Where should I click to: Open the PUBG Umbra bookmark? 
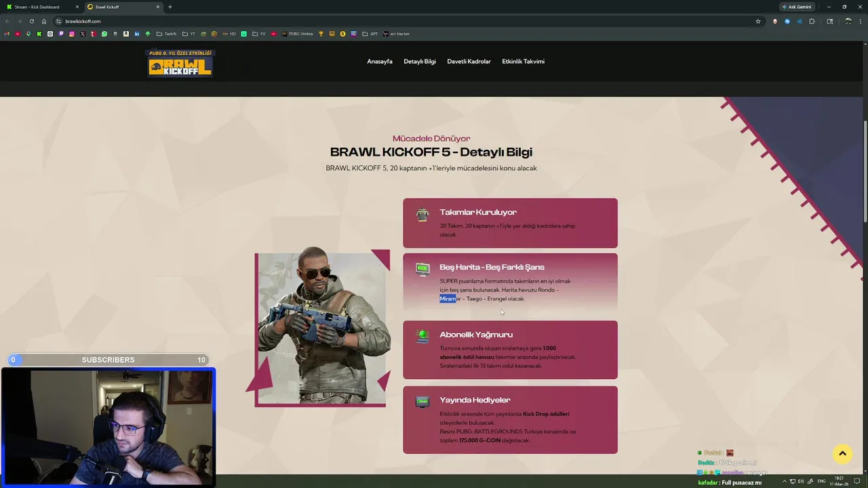[298, 34]
